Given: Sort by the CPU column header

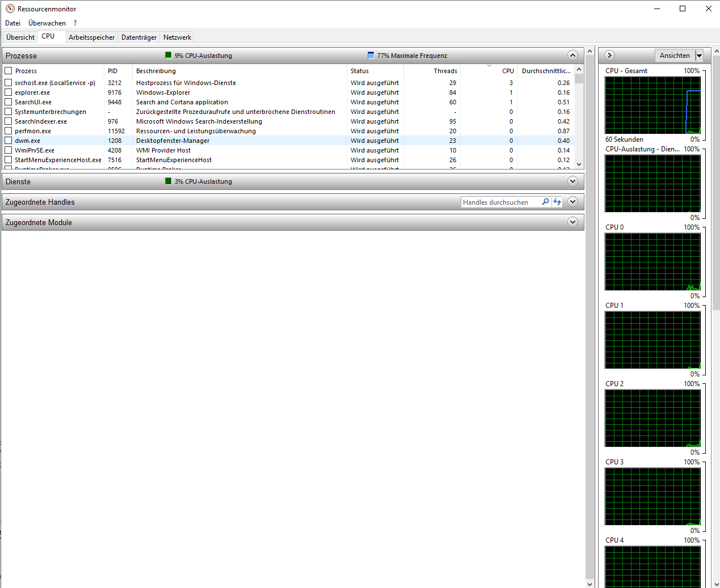Looking at the screenshot, I should 489,71.
